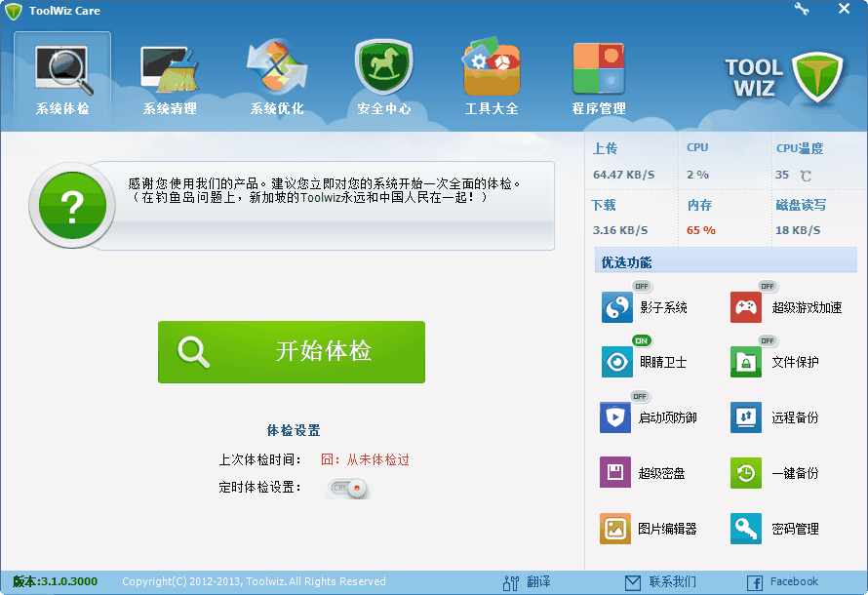Click ToolWiz Care title bar shield icon

tap(14, 11)
